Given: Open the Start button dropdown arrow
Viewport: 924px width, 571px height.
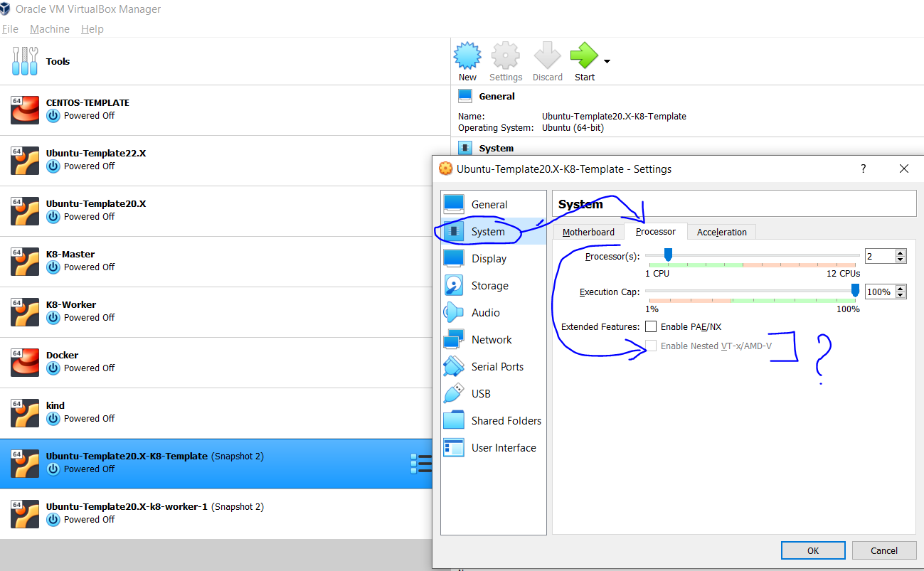Looking at the screenshot, I should pyautogui.click(x=607, y=61).
